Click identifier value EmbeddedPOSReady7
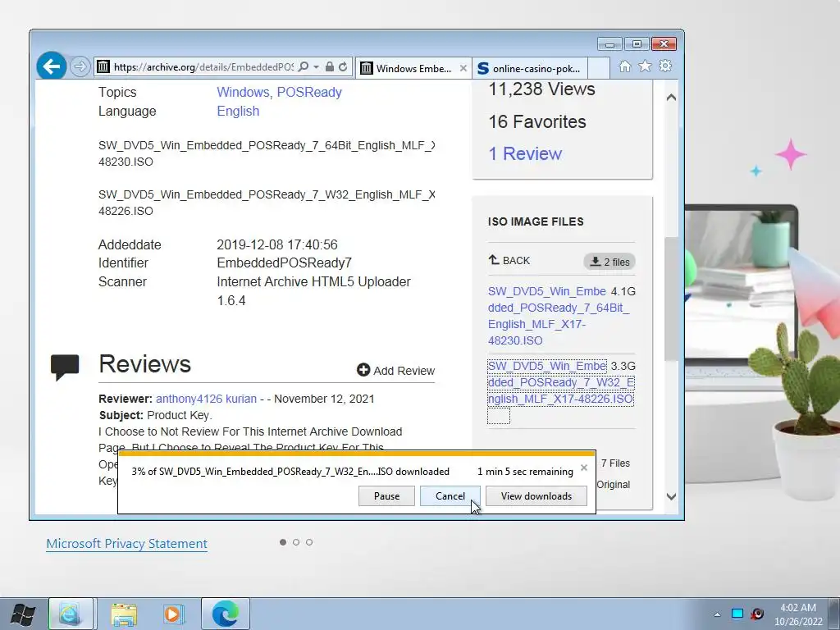This screenshot has height=630, width=840. tap(285, 263)
